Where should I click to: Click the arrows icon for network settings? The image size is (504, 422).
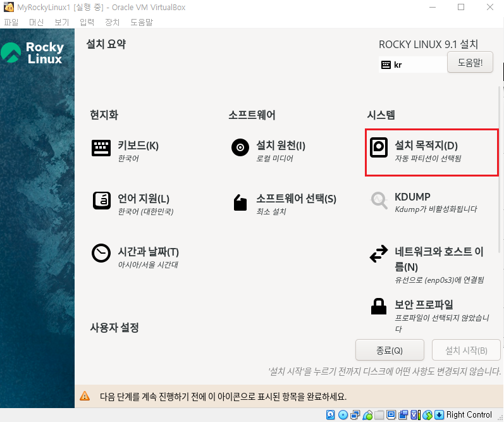click(x=379, y=254)
